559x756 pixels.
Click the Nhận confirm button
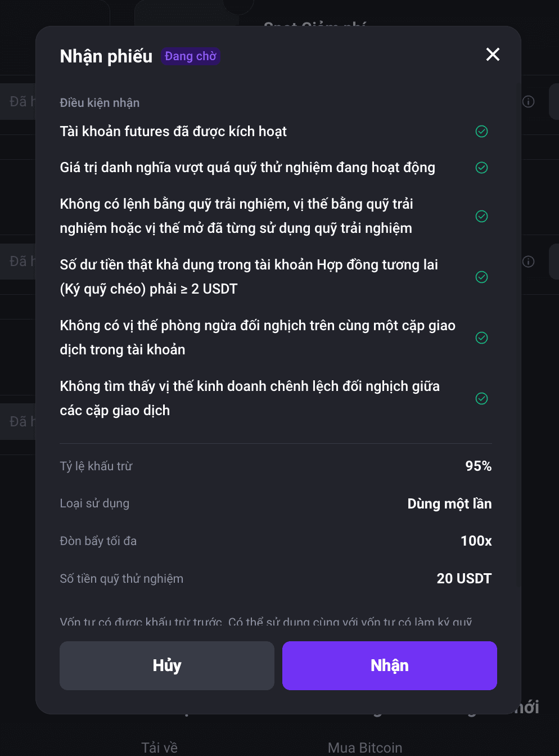390,665
